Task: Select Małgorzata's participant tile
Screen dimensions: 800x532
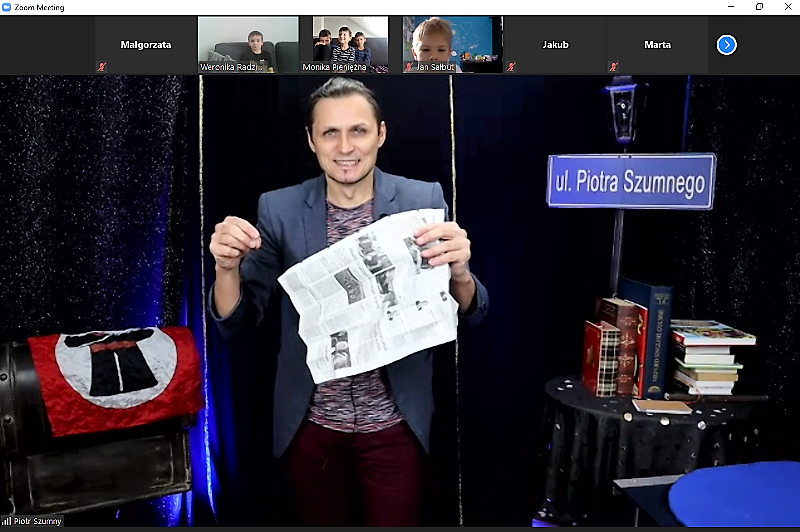Action: (146, 45)
